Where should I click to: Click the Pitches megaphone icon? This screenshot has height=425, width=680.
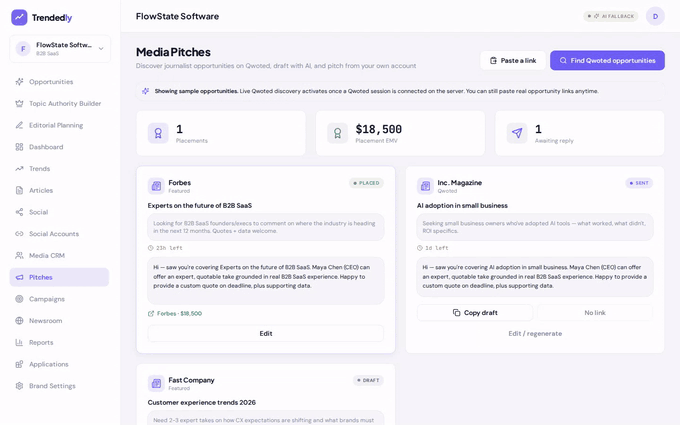[x=19, y=277]
